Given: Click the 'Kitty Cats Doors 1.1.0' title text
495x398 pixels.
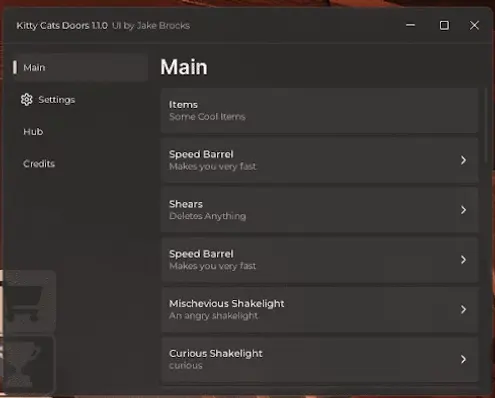Looking at the screenshot, I should tap(62, 26).
